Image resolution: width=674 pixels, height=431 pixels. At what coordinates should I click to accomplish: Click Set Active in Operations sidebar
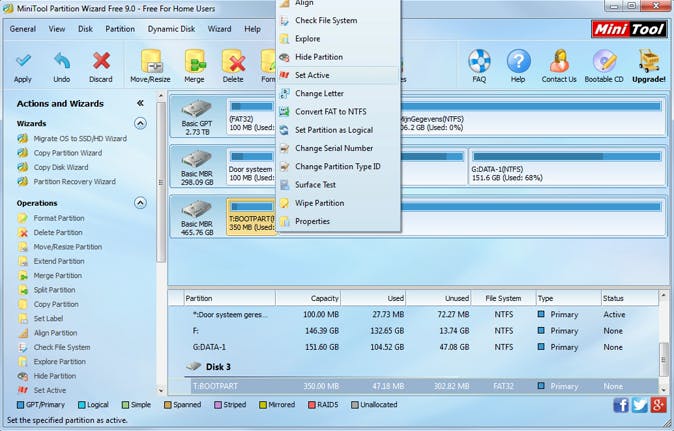pos(42,390)
